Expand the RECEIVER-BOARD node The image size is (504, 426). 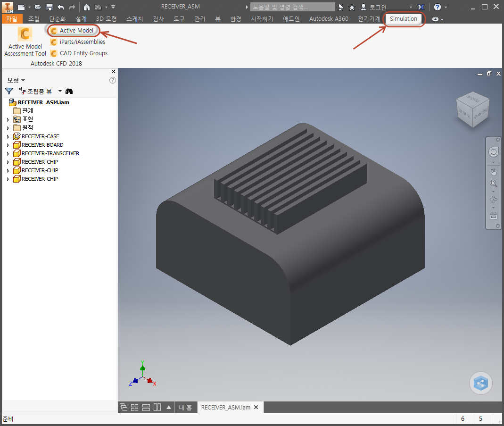pos(8,145)
